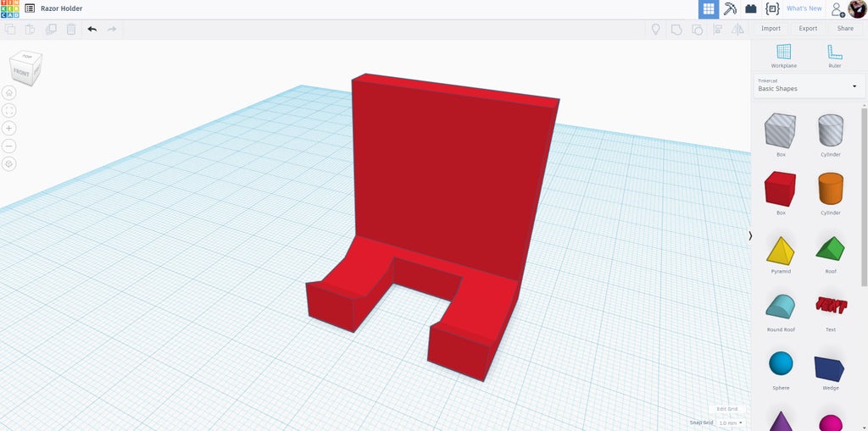
Task: Open the designs list icon
Action: [30, 8]
